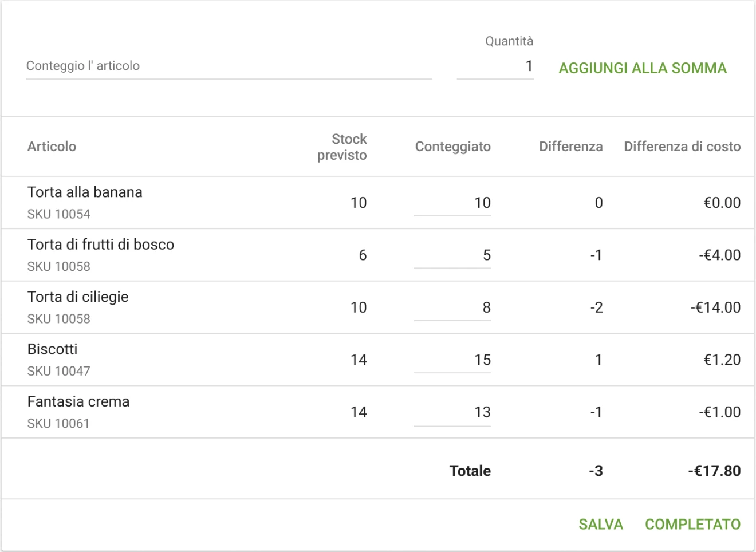Image resolution: width=756 pixels, height=552 pixels.
Task: Click the Torta di frutti di bosco item
Action: point(101,245)
